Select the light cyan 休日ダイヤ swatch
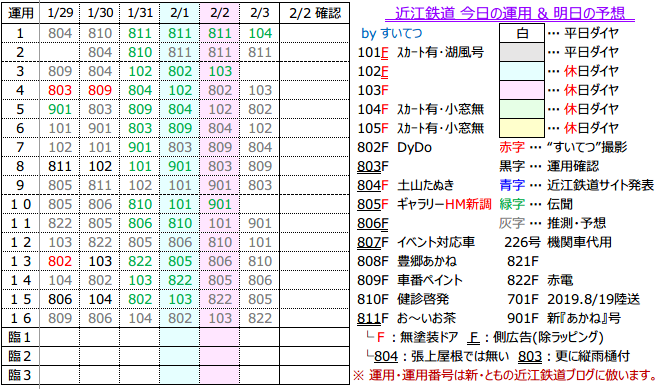 coord(522,71)
